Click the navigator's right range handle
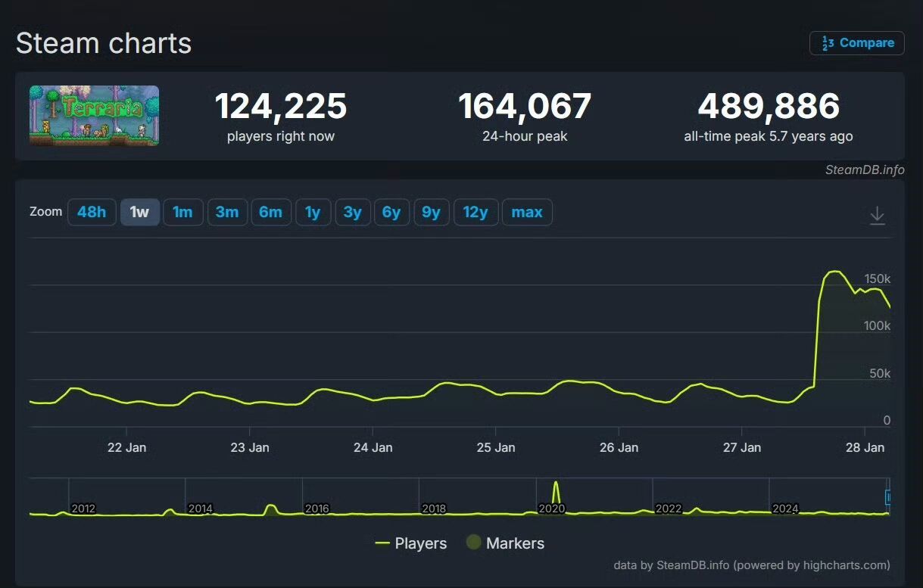This screenshot has width=923, height=588. click(888, 497)
